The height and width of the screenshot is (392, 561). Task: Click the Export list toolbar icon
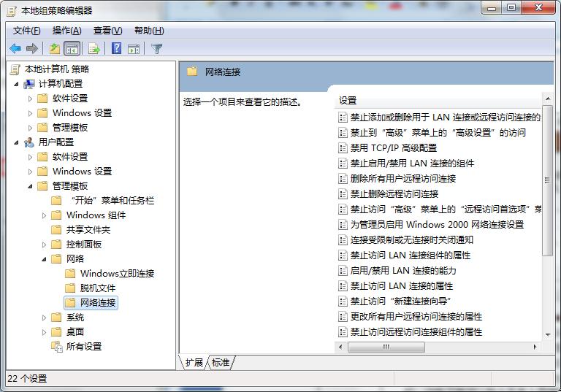(94, 48)
